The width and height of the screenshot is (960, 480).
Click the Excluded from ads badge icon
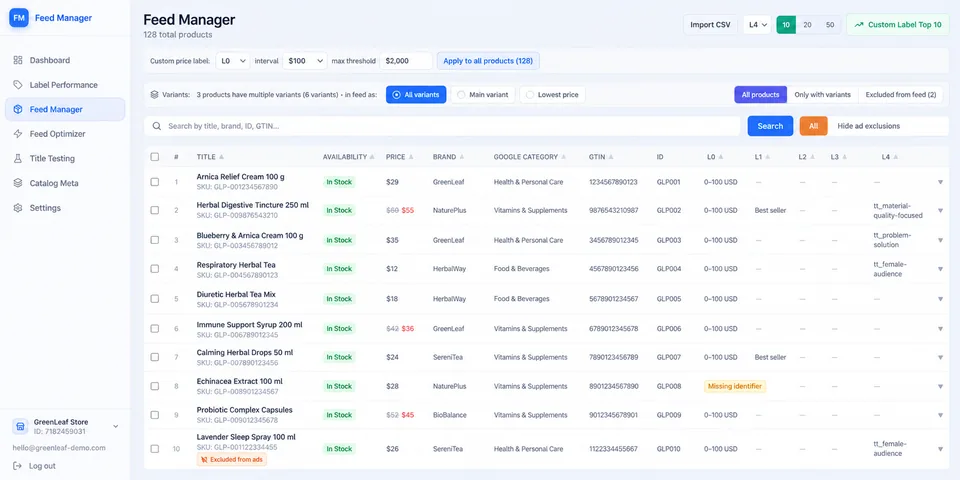coord(204,459)
